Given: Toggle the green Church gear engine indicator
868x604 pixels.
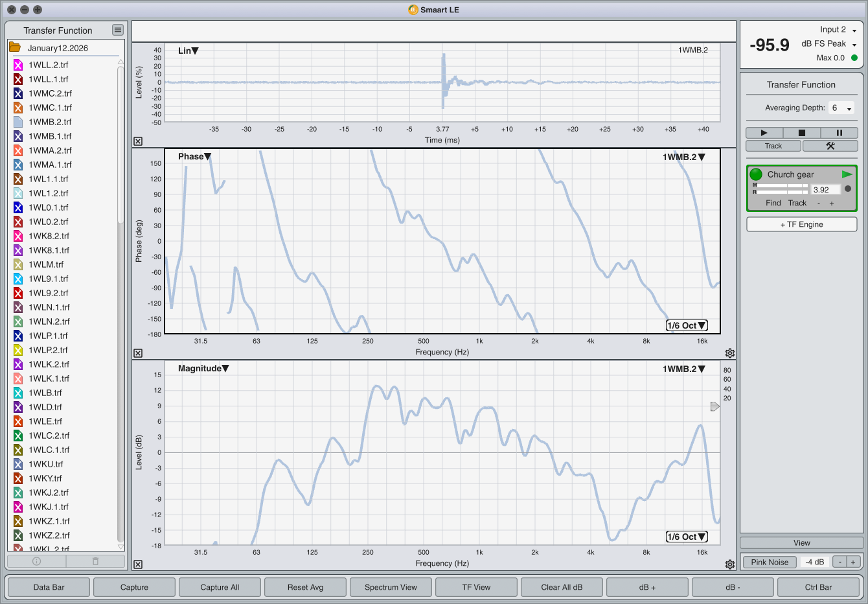Looking at the screenshot, I should [756, 174].
